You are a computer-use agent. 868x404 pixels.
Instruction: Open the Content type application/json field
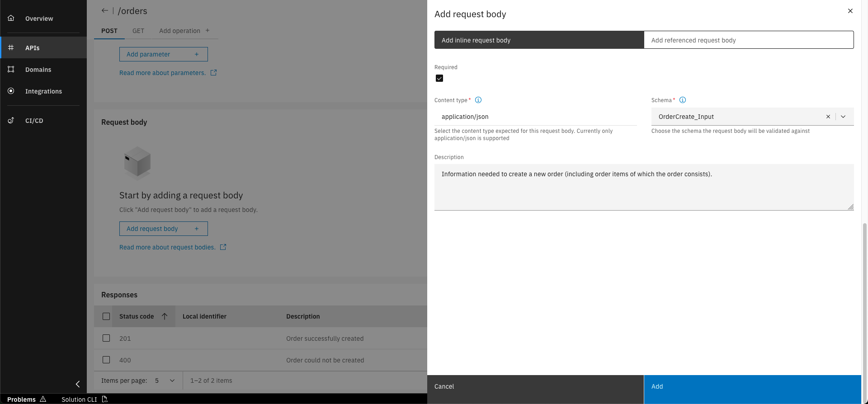(x=536, y=117)
